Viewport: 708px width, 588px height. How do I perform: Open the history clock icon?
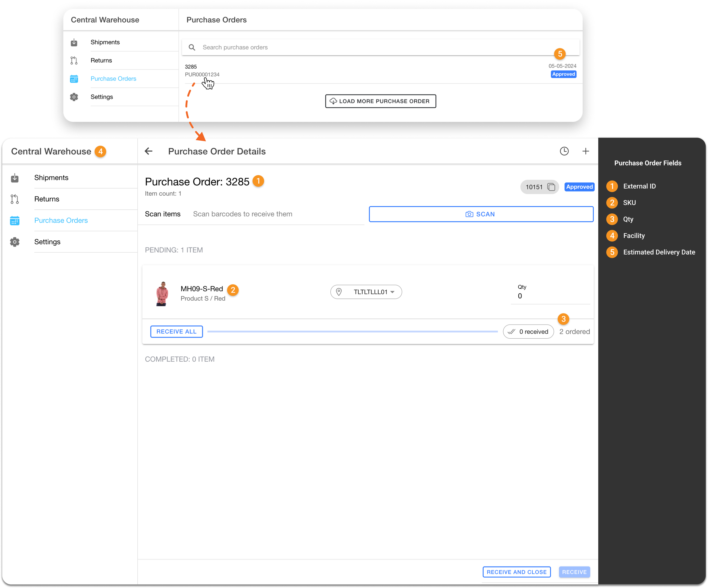(564, 151)
